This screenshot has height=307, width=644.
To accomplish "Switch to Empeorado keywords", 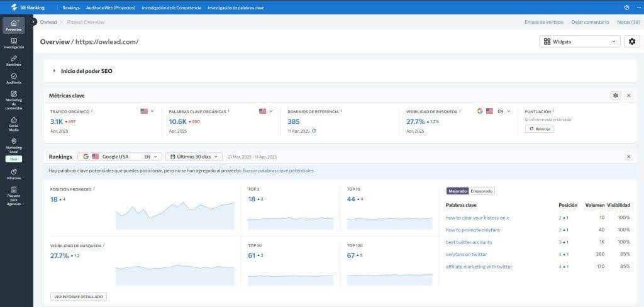I will (482, 191).
